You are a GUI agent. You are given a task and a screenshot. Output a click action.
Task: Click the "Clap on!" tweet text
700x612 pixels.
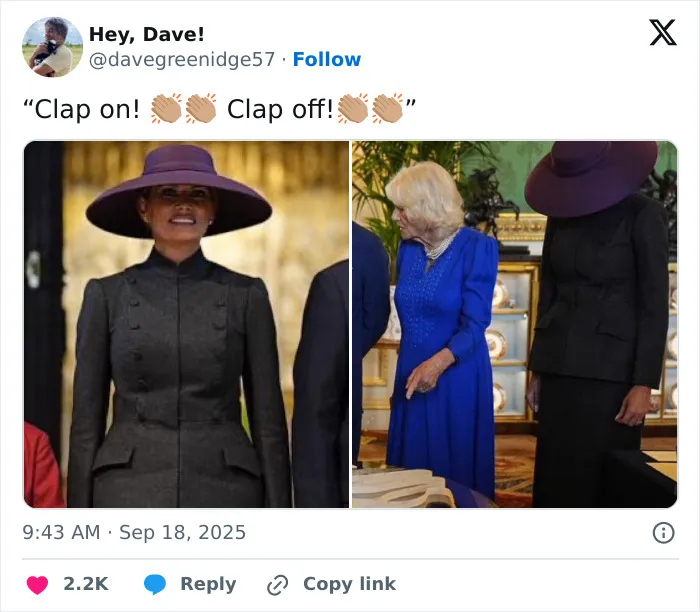tap(82, 109)
